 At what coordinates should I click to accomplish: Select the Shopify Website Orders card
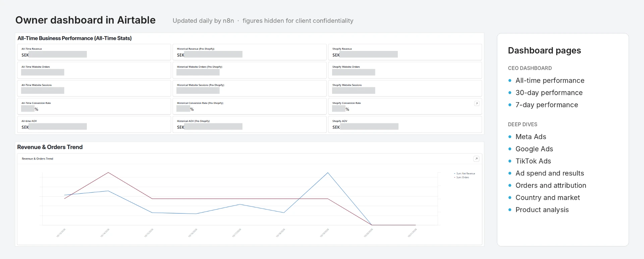click(405, 70)
